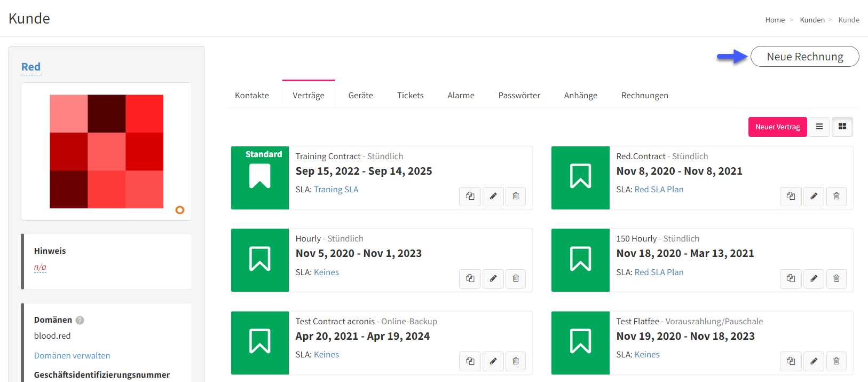Screen dimensions: 868x382
Task: Click the orange status circle on logo
Action: (180, 210)
